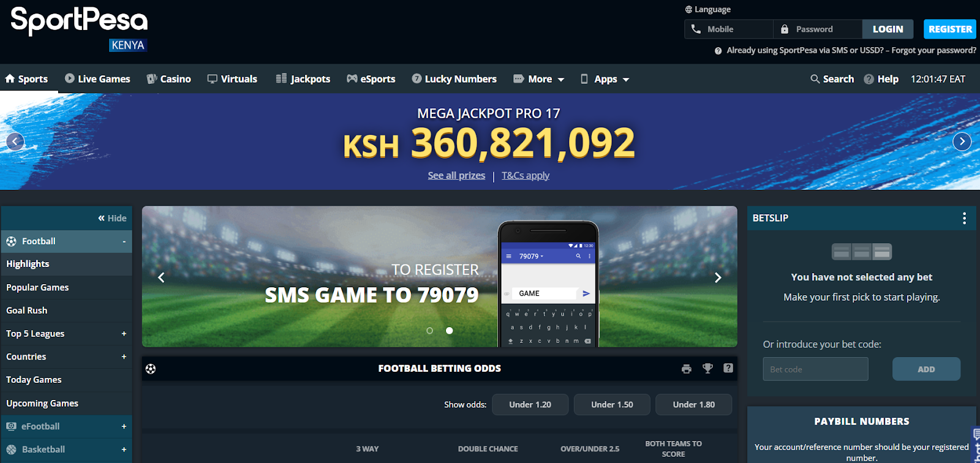Select first carousel dot indicator
Image resolution: width=980 pixels, height=463 pixels.
coord(429,331)
